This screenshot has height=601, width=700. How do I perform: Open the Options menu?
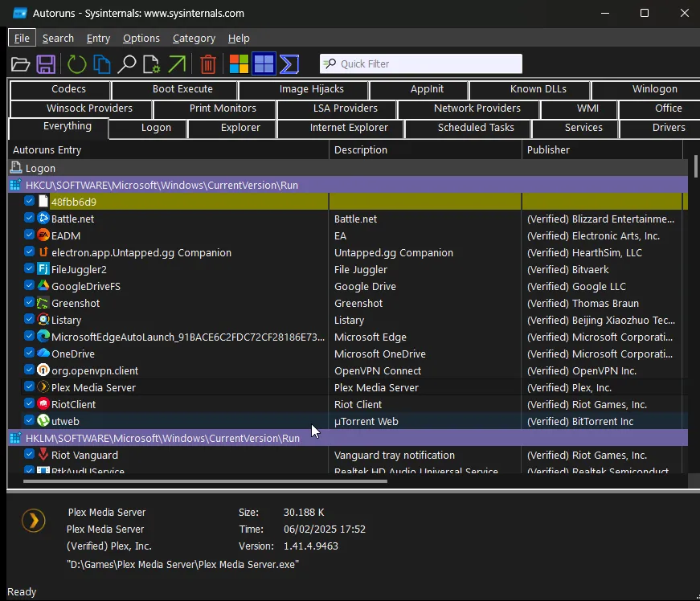tap(141, 38)
